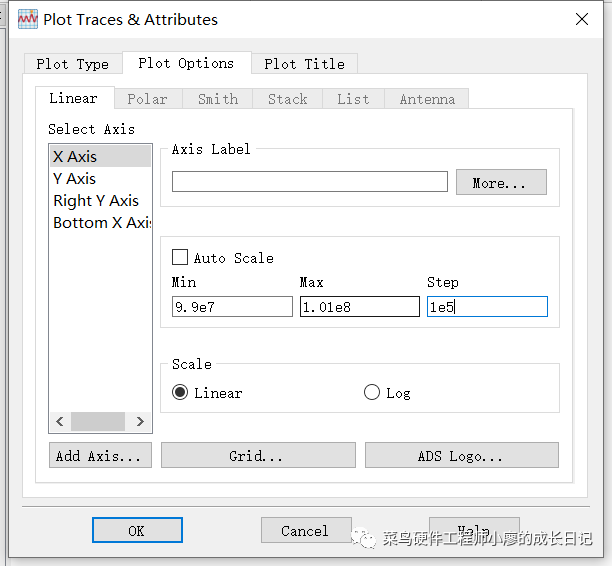The width and height of the screenshot is (612, 566).
Task: Enable the Auto Scale checkbox
Action: [x=180, y=257]
